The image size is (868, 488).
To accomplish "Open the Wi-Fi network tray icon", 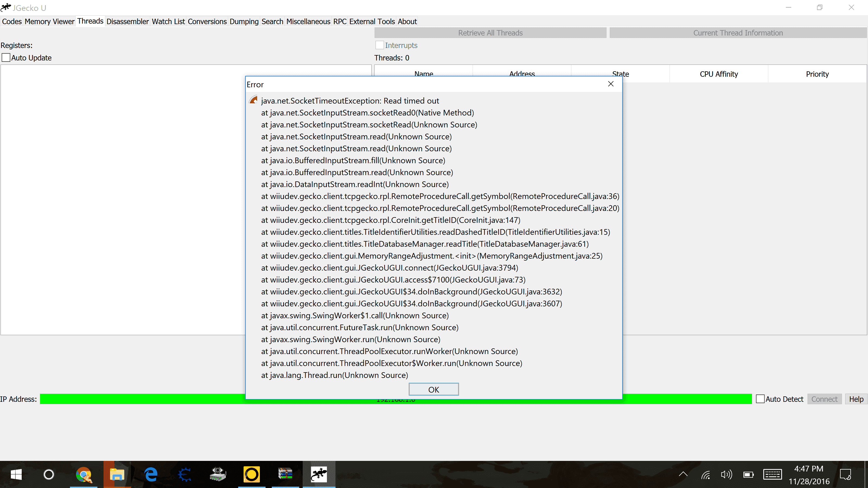I will [x=706, y=474].
